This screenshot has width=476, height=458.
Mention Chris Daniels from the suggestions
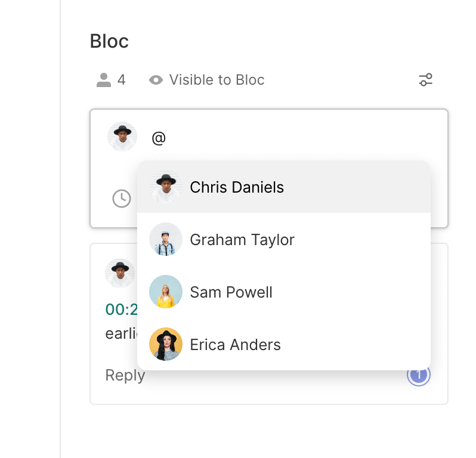237,187
